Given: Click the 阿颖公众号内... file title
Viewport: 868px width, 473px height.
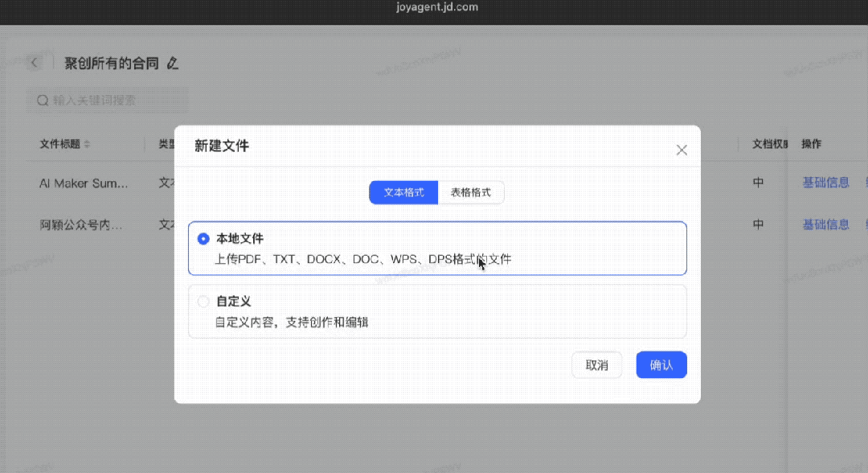Looking at the screenshot, I should [x=81, y=225].
